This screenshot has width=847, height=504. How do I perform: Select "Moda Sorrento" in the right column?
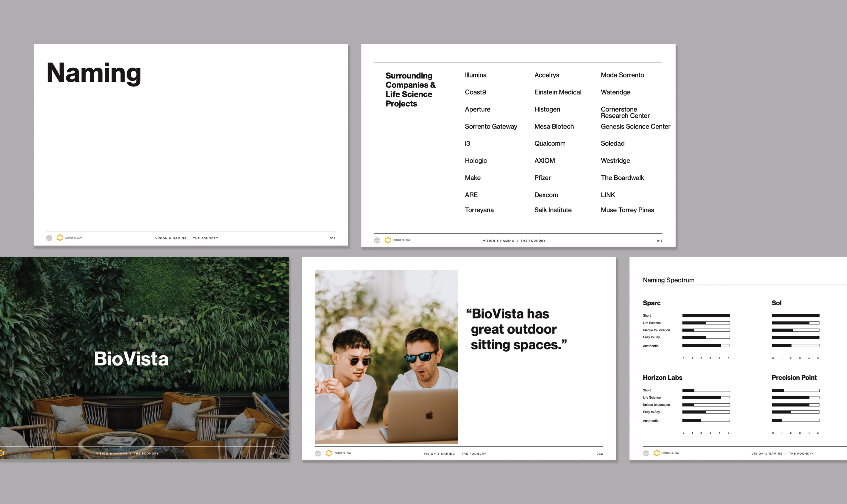pyautogui.click(x=622, y=75)
